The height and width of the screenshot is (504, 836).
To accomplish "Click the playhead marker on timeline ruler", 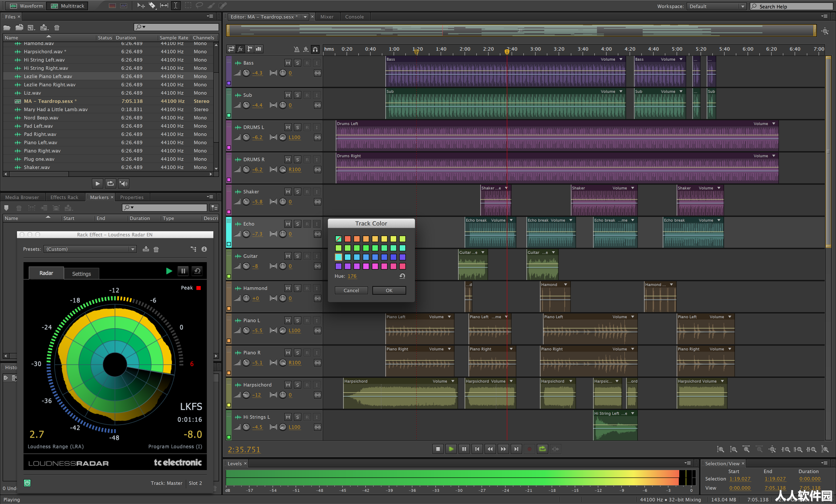I will tap(507, 52).
